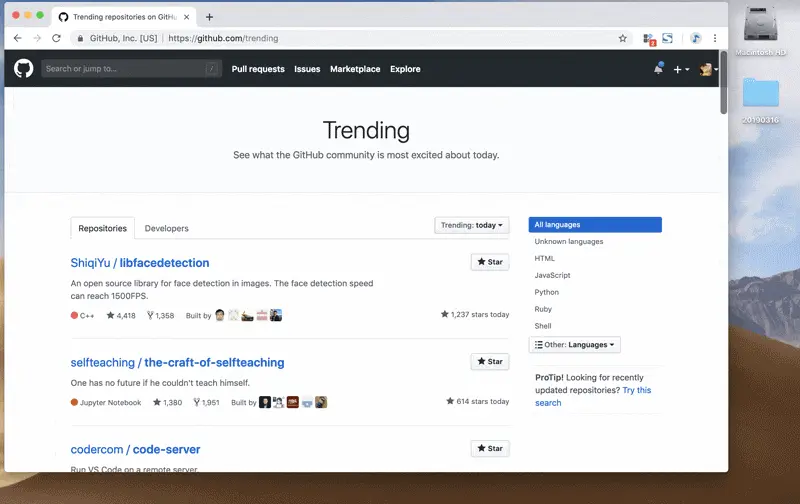
Task: Filter trending by JavaScript
Action: (552, 275)
